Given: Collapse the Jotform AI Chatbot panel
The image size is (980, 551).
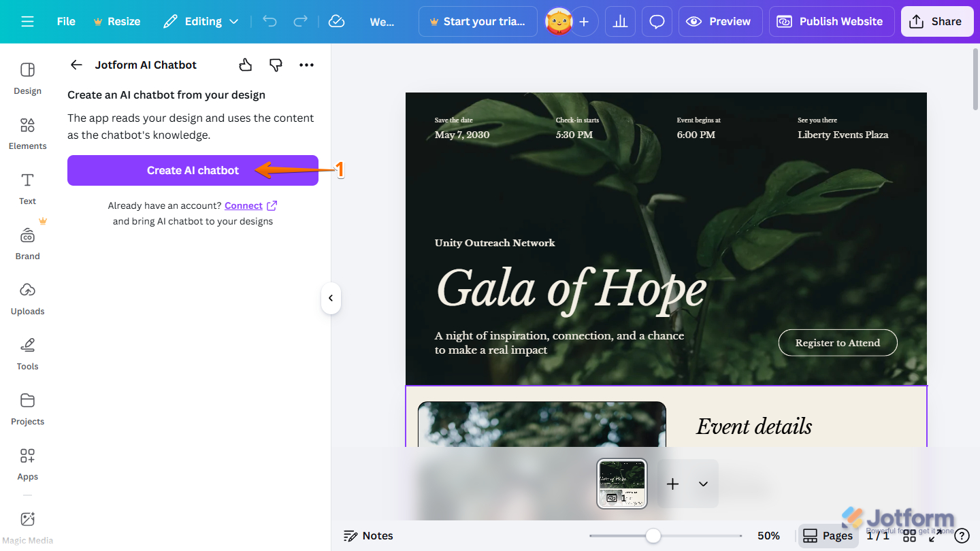Looking at the screenshot, I should (x=331, y=298).
